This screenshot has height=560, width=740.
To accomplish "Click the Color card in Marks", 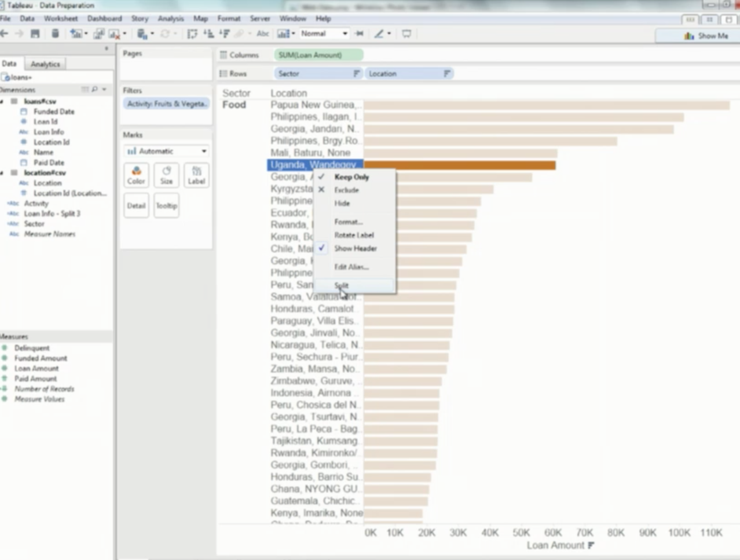I will [136, 175].
